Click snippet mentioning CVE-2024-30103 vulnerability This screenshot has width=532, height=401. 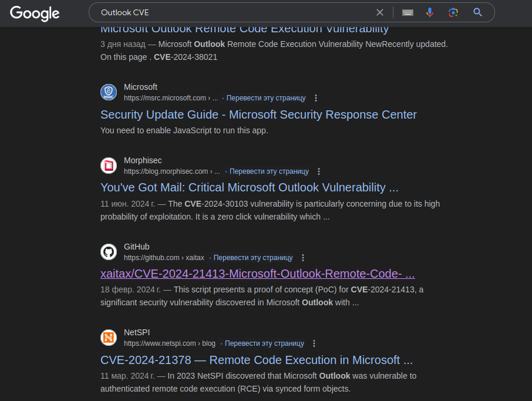[270, 210]
